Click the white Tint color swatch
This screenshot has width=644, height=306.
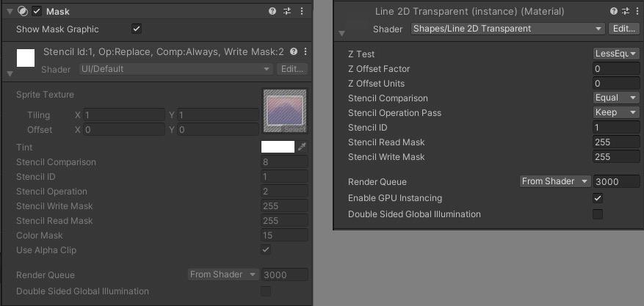tap(278, 147)
